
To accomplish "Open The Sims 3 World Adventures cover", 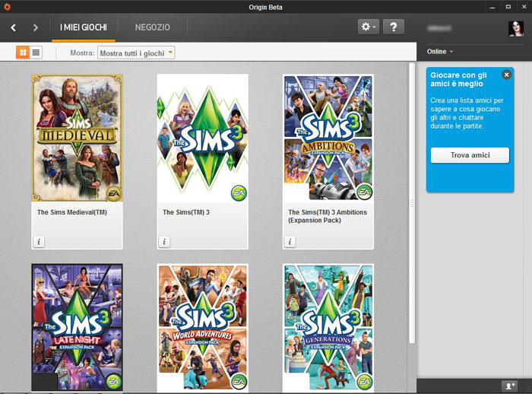I will (203, 327).
